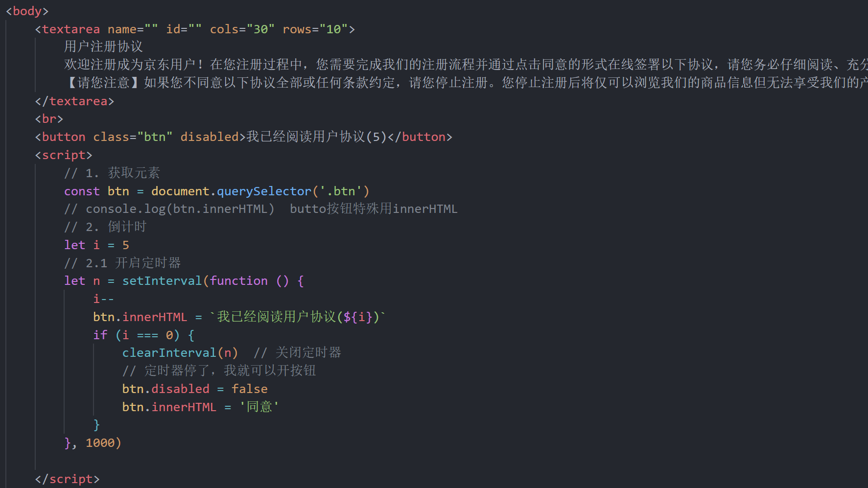Screen dimensions: 868x488
Task: Click the 用户注册协议 title line
Action: 103,47
